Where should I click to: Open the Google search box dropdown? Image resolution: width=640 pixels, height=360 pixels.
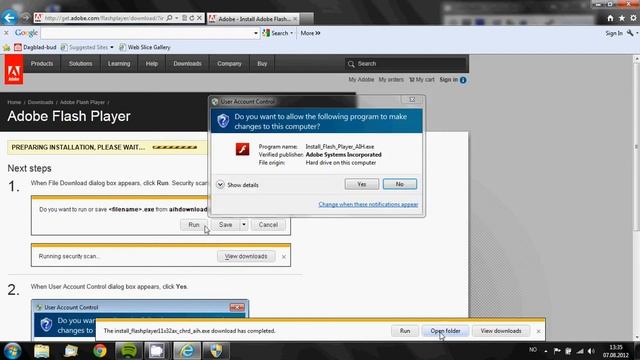[256, 33]
